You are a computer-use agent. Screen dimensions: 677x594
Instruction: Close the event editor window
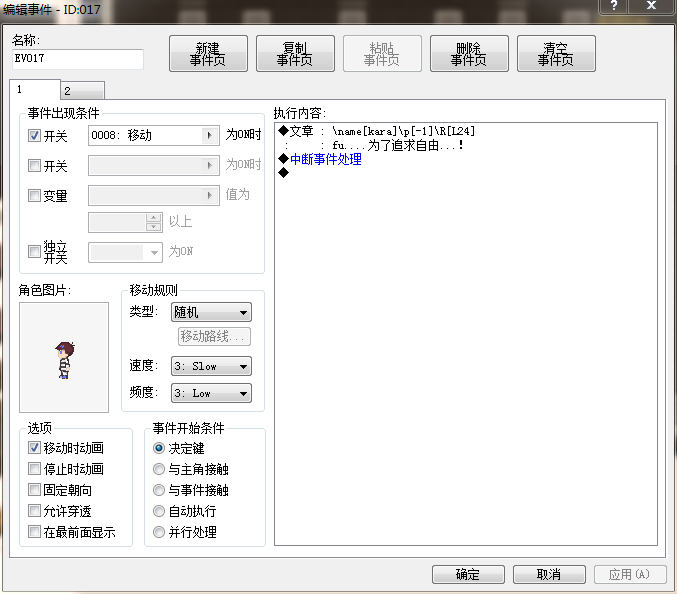click(652, 6)
